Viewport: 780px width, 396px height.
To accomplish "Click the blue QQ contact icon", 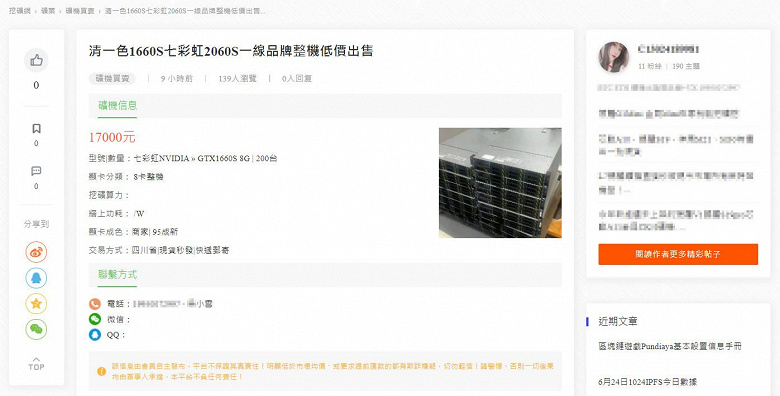I will (x=95, y=335).
